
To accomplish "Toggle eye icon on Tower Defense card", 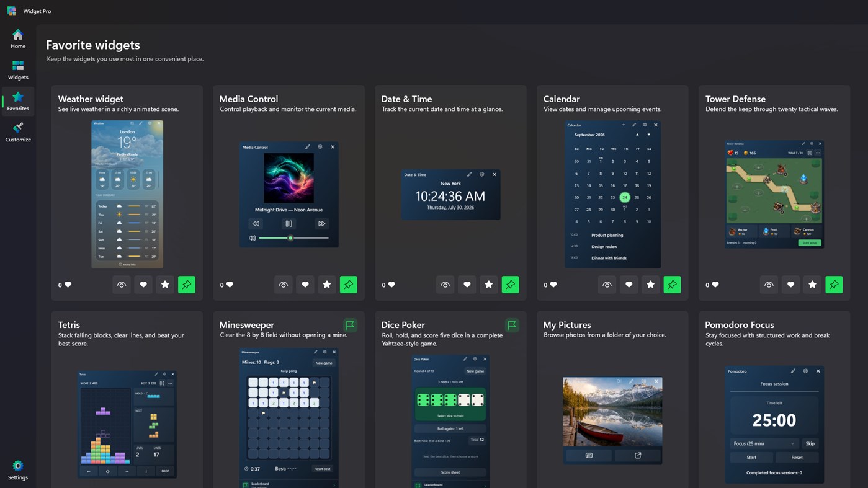I will (769, 285).
